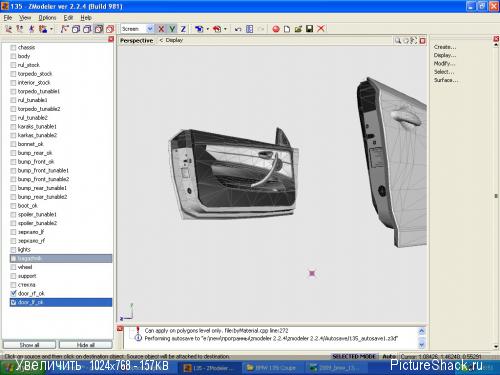Viewport: 500px width, 375px height.
Task: Click the Perspective viewport tab
Action: coord(136,41)
